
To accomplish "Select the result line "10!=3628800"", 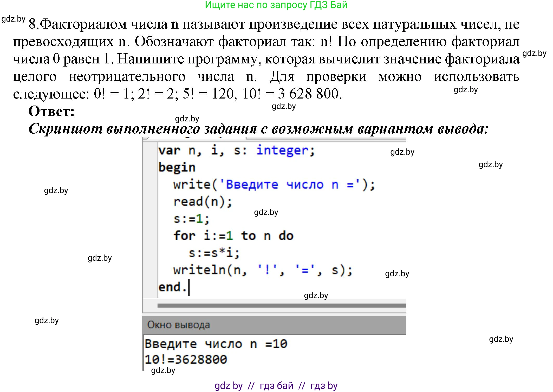I will (186, 360).
